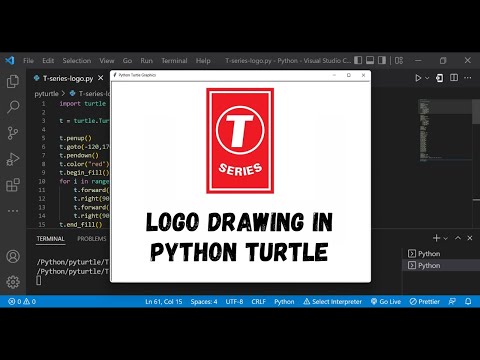
Task: Select the second highlighted Python terminal entry
Action: (441, 265)
